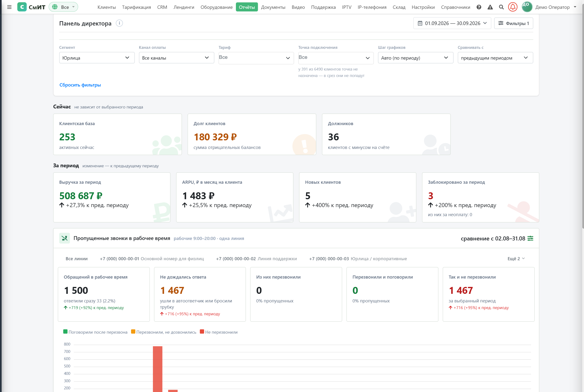
Task: Open the hamburger side menu
Action: pos(9,7)
